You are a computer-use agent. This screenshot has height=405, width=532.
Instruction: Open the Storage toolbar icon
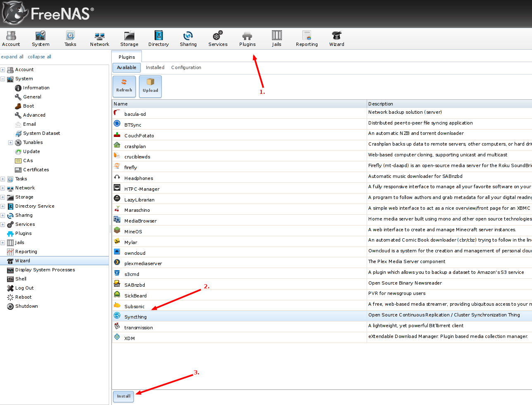pos(129,38)
